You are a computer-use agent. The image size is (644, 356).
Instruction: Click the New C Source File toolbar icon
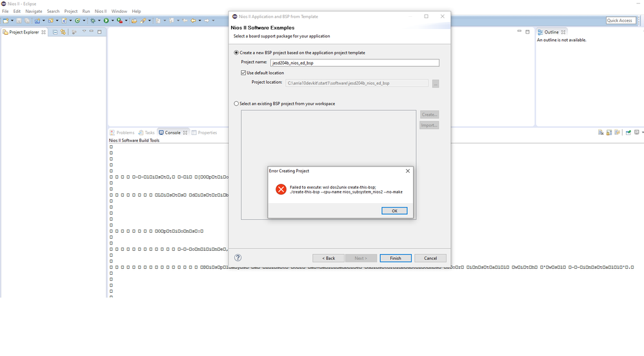(65, 21)
